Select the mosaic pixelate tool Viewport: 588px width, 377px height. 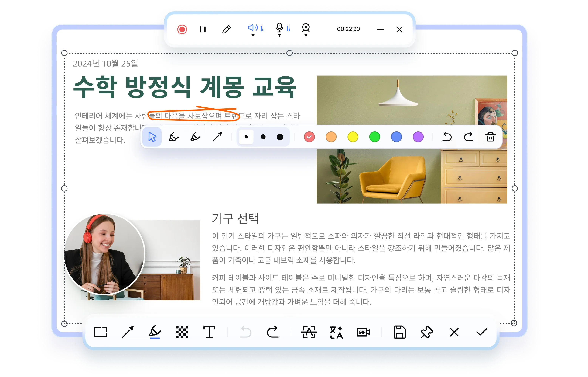pyautogui.click(x=182, y=332)
